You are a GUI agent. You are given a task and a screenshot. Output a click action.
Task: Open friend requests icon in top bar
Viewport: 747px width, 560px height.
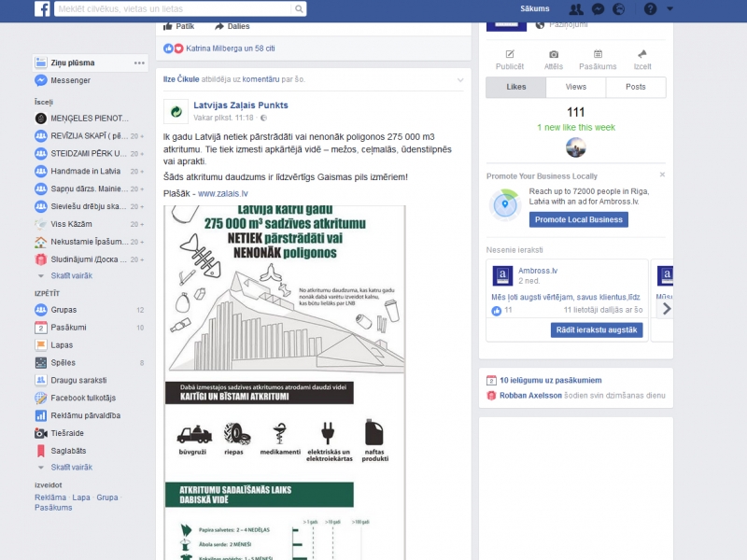(577, 8)
